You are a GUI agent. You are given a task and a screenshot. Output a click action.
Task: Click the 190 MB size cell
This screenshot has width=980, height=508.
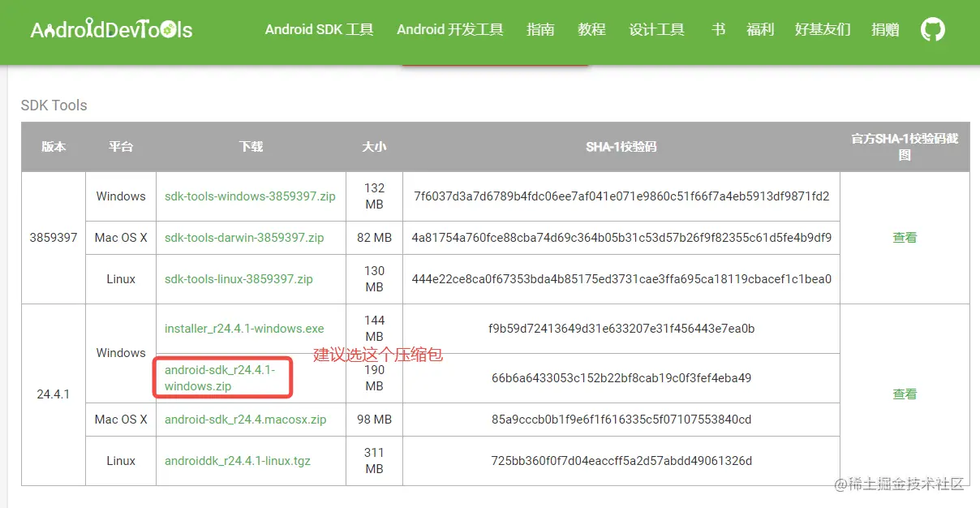pos(374,378)
